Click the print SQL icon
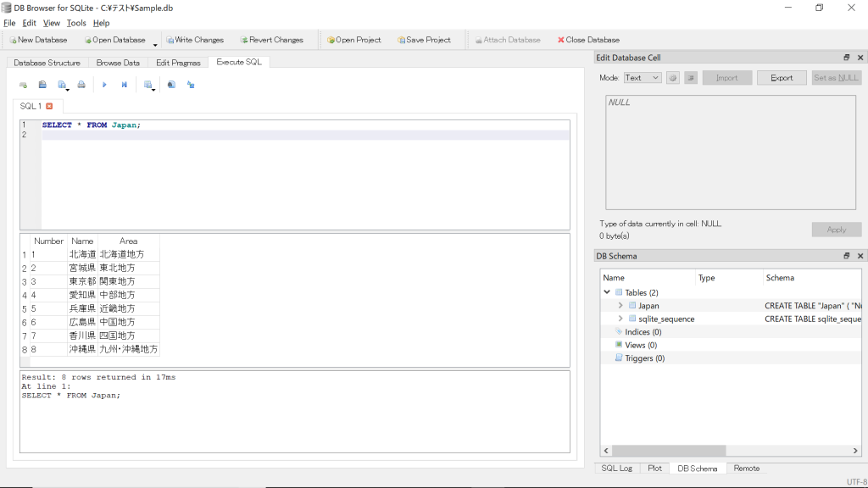This screenshot has height=488, width=868. coord(81,85)
